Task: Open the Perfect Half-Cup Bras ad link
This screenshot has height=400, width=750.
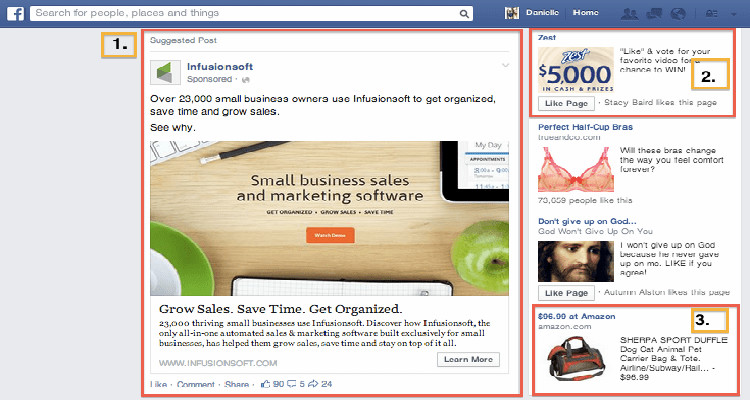Action: coord(585,127)
